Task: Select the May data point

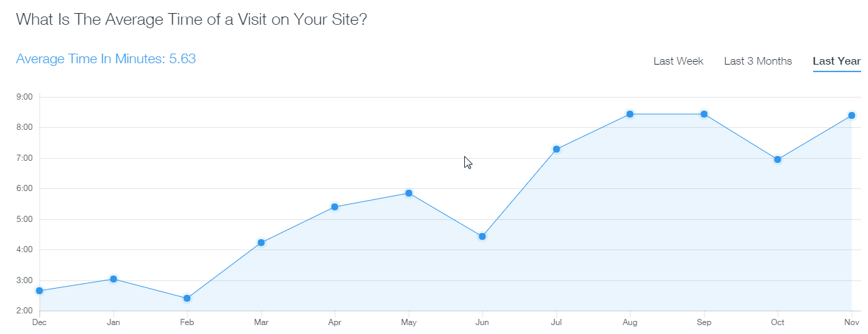Action: pos(409,193)
